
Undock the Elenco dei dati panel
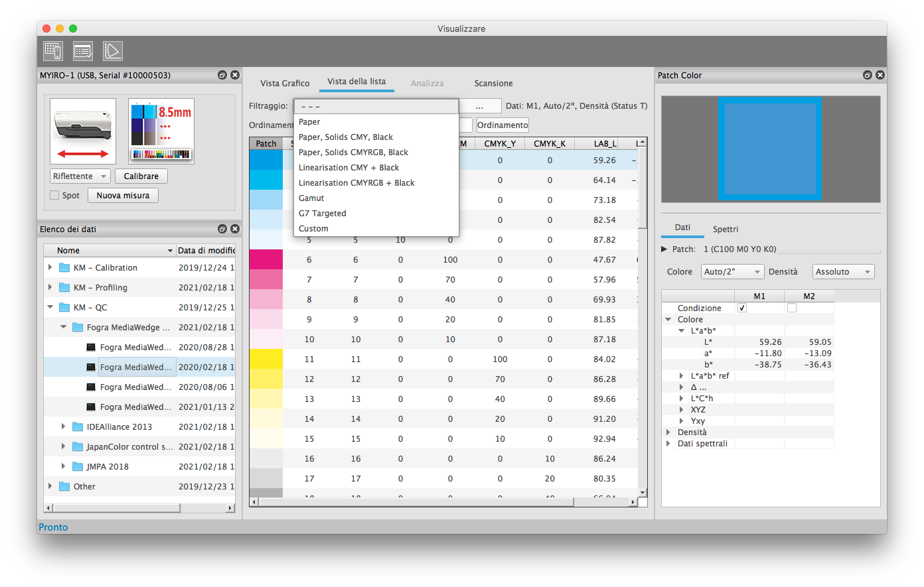coord(222,229)
